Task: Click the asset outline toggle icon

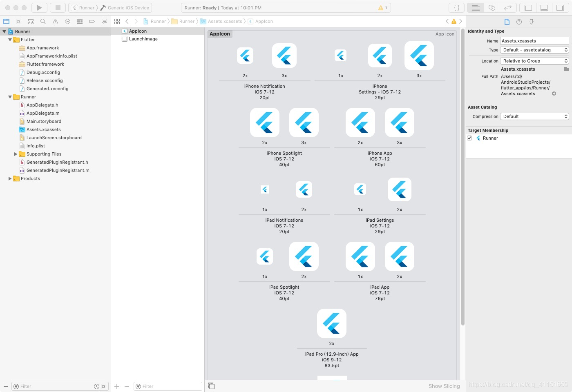Action: click(x=211, y=385)
